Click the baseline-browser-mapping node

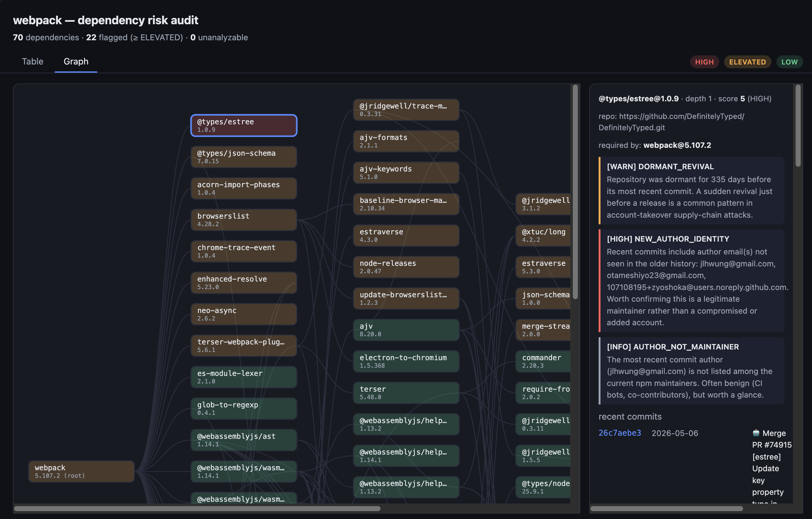(x=406, y=204)
